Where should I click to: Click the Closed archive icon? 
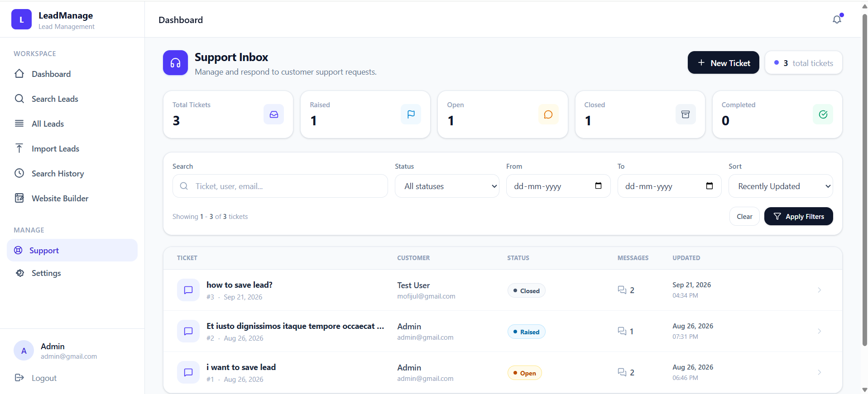(x=686, y=114)
